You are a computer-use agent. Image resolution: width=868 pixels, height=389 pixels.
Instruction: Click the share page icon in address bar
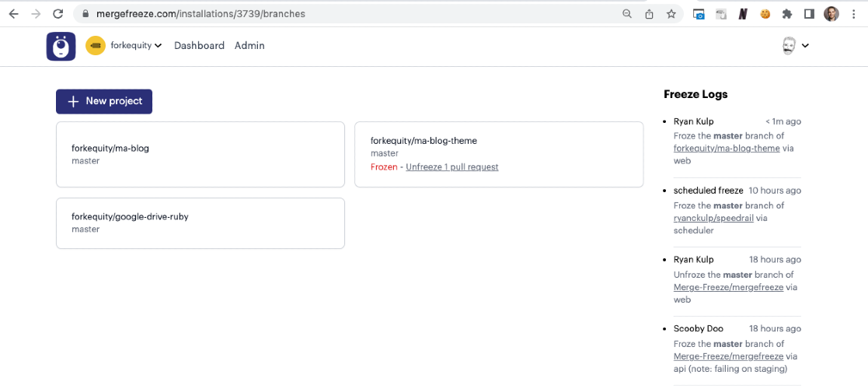tap(650, 15)
